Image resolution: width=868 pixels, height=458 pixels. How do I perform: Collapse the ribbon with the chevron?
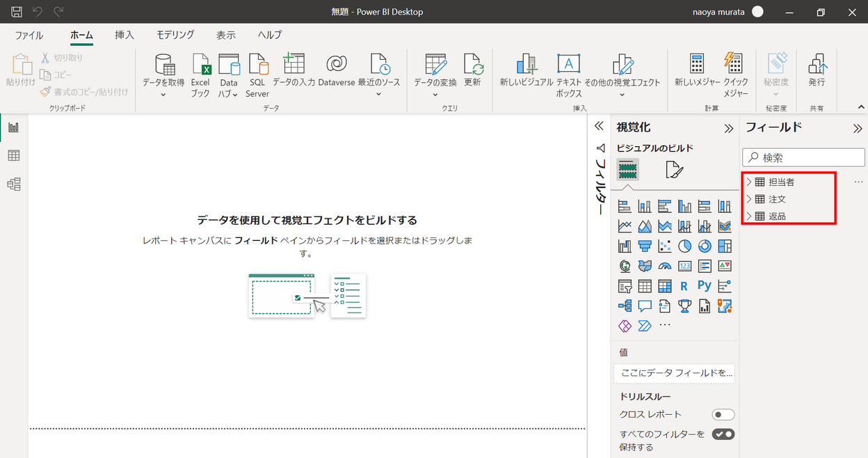tap(861, 106)
